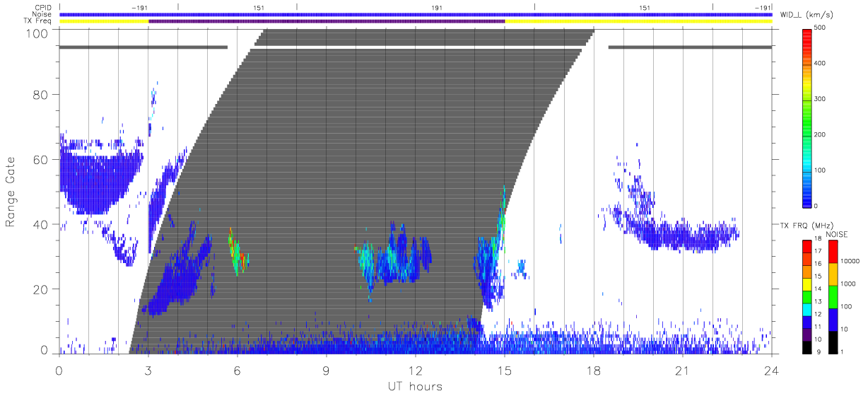Click the 1000 value in NOISE legend
This screenshot has width=868, height=401.
848,284
